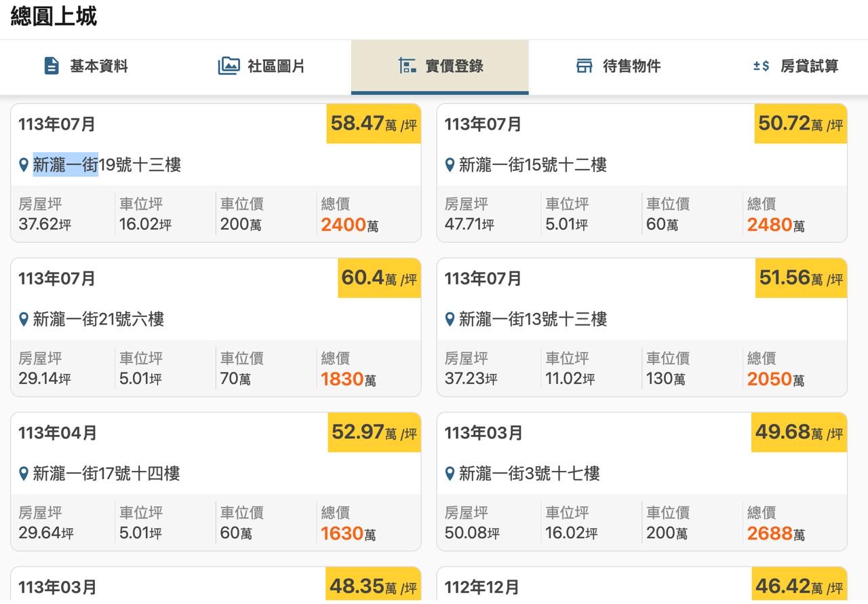Click the ±$ icon for 房貸試算
This screenshot has width=868, height=604.
click(x=761, y=66)
